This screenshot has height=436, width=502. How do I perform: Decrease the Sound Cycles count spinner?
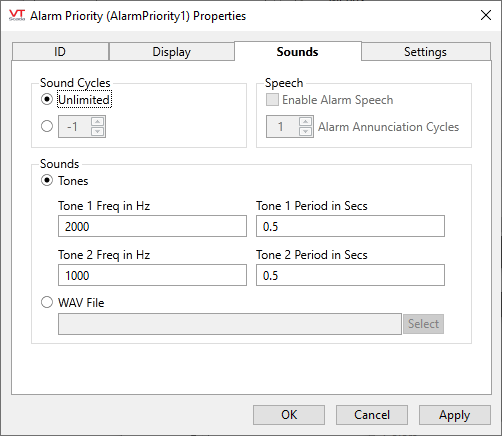point(97,131)
